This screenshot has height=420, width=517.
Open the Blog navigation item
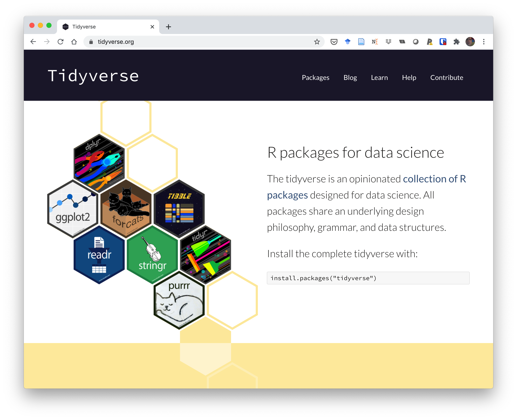(350, 78)
